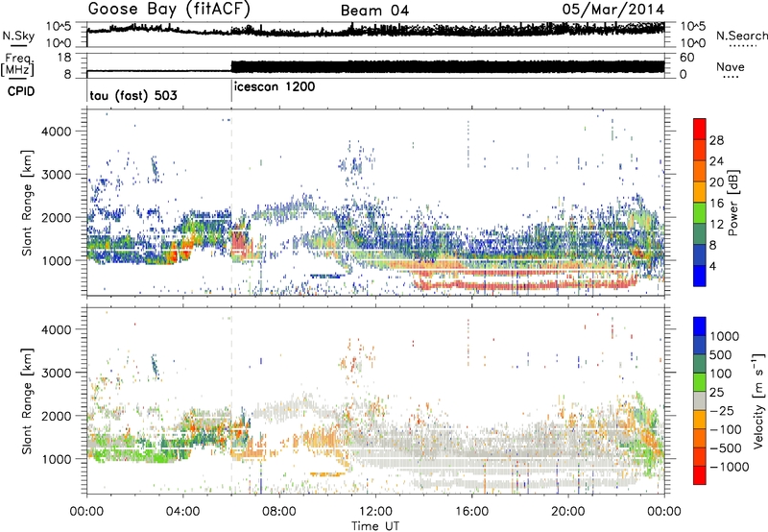Click the '-1000' tick on the Velocity scale
Screen dimensions: 768x532
pyautogui.click(x=730, y=467)
